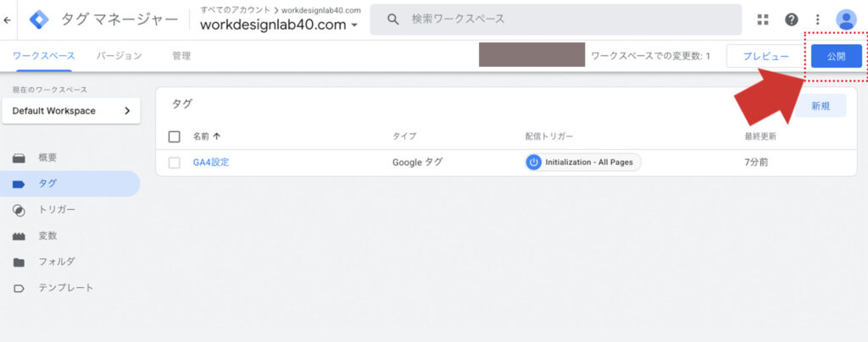Open the help question mark icon
868x342 pixels.
click(792, 19)
